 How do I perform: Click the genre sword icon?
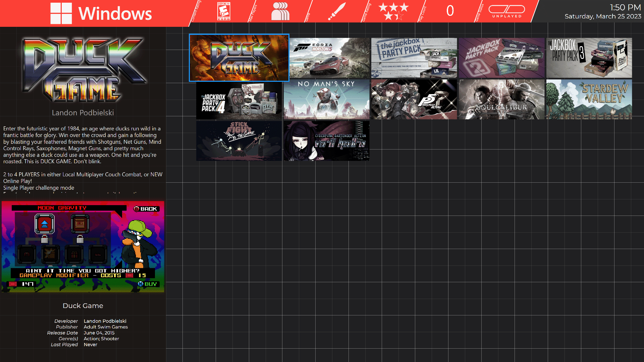pyautogui.click(x=337, y=11)
